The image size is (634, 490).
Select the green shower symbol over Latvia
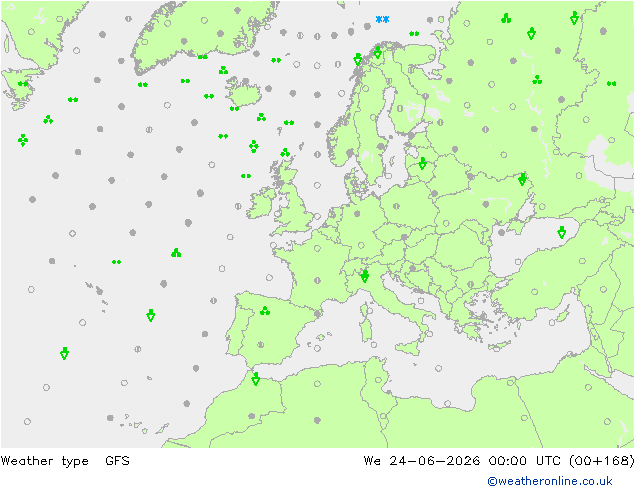point(423,163)
